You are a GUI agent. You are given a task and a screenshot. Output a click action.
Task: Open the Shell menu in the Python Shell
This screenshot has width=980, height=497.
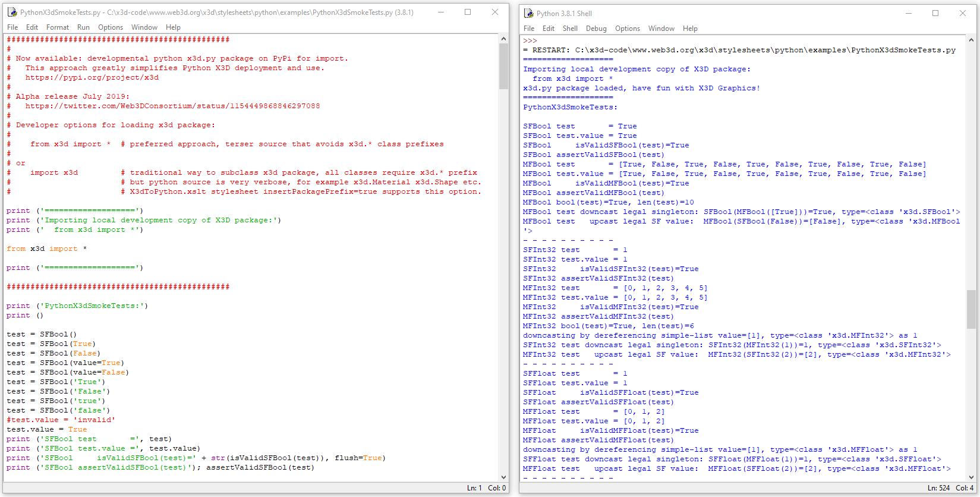click(x=570, y=29)
